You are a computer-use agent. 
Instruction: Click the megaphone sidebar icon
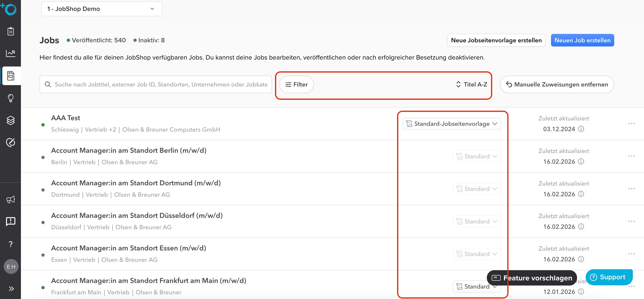[10, 199]
